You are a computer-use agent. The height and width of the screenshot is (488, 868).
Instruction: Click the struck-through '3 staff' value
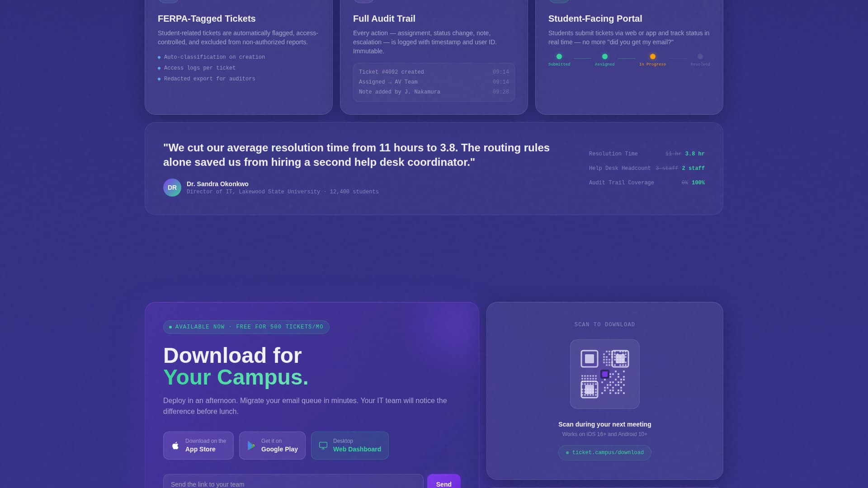click(667, 168)
